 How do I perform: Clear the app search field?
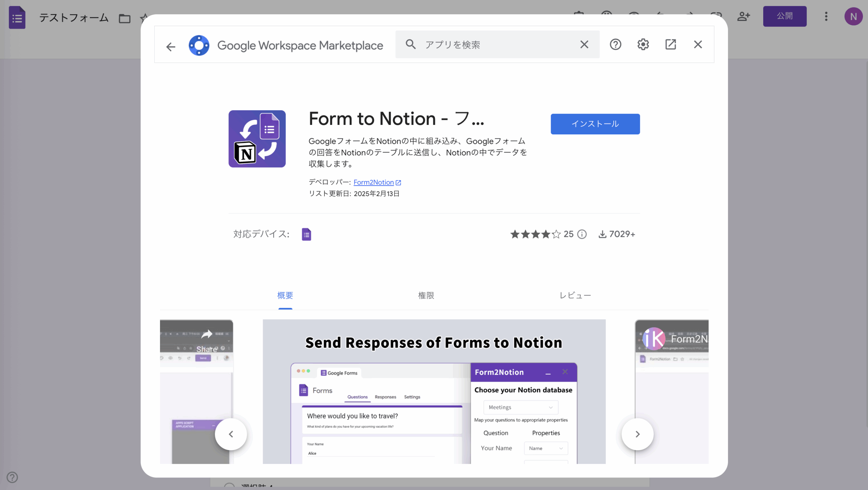click(x=584, y=44)
